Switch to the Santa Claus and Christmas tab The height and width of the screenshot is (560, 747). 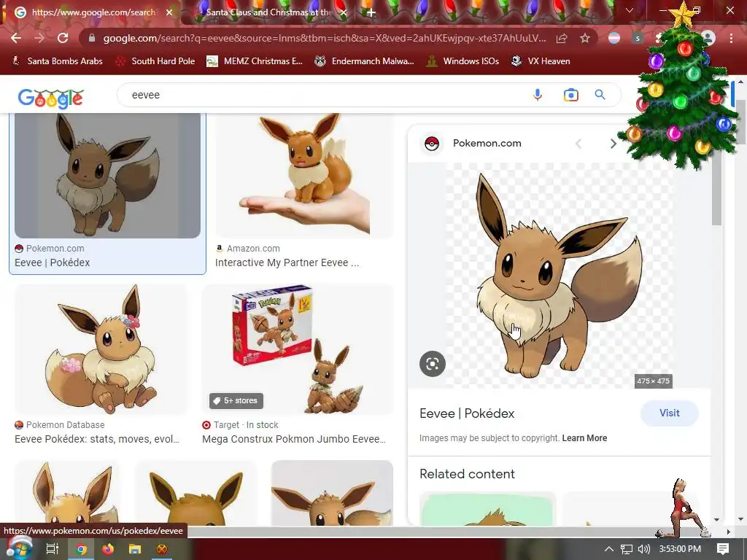click(x=269, y=12)
